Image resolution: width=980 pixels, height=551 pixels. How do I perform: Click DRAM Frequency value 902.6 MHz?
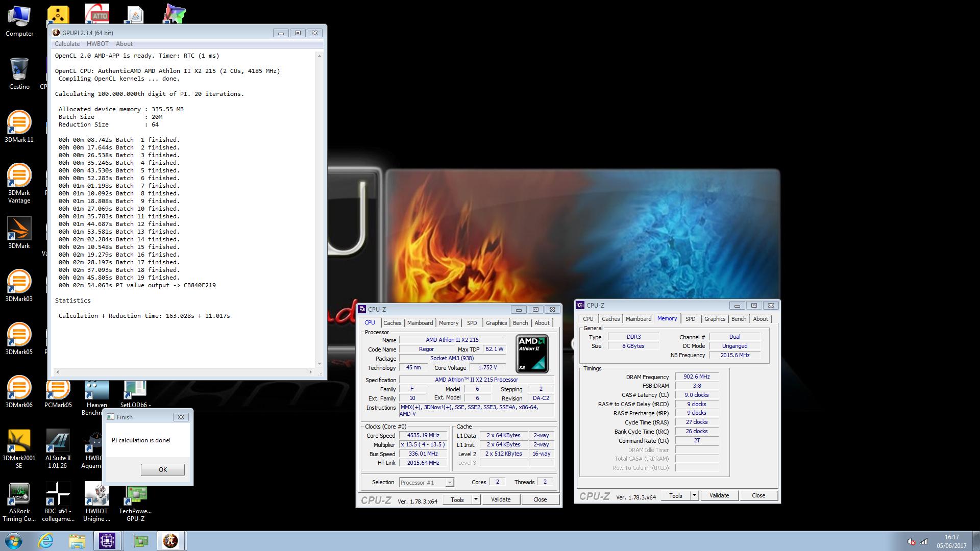(x=697, y=377)
